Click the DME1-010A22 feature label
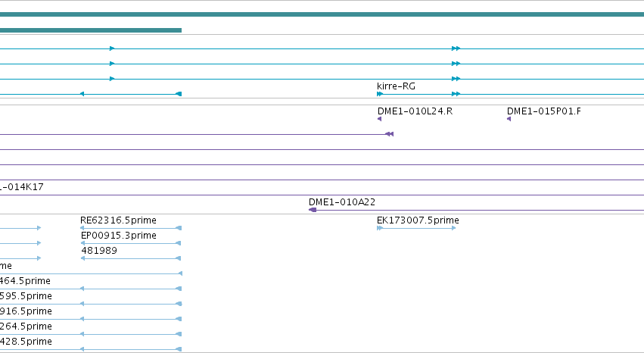644x353 pixels. click(342, 202)
